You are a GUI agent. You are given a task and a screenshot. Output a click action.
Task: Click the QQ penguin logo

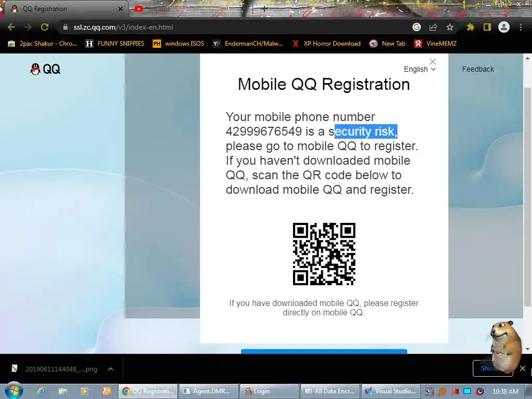tap(45, 69)
